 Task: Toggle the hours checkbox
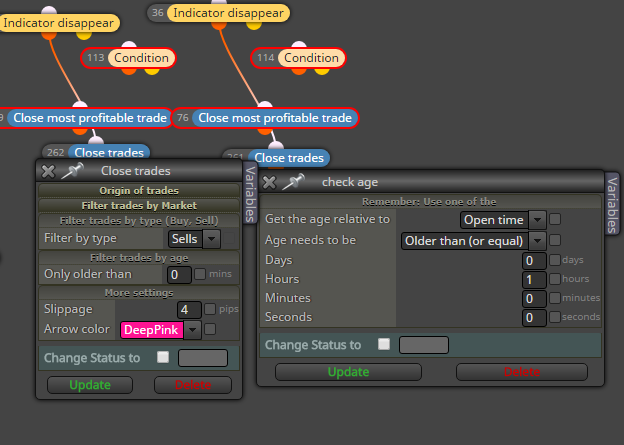[555, 279]
